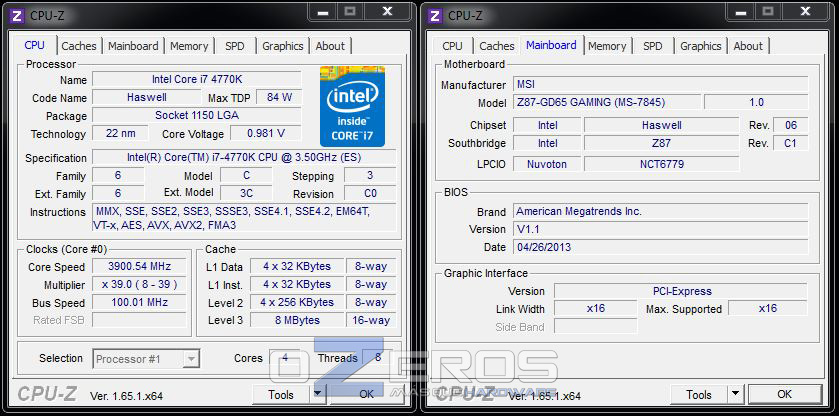Click the Ext. Model value 3C

(246, 193)
